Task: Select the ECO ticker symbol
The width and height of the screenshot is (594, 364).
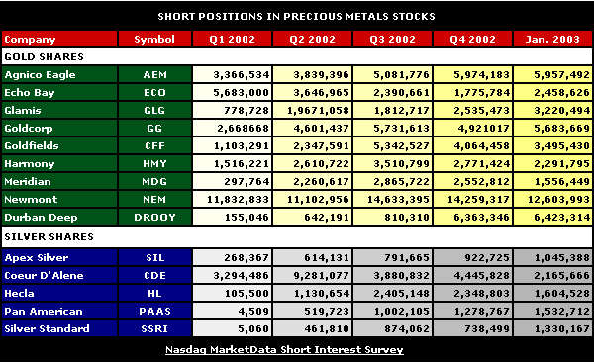Action: pyautogui.click(x=155, y=92)
